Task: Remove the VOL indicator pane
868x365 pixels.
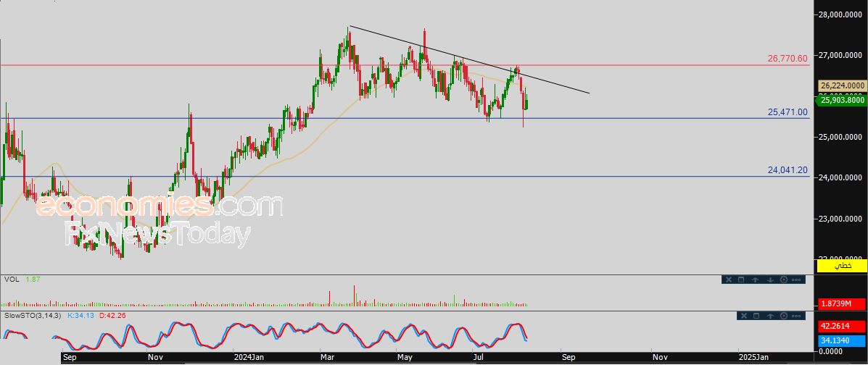Action: [729, 280]
